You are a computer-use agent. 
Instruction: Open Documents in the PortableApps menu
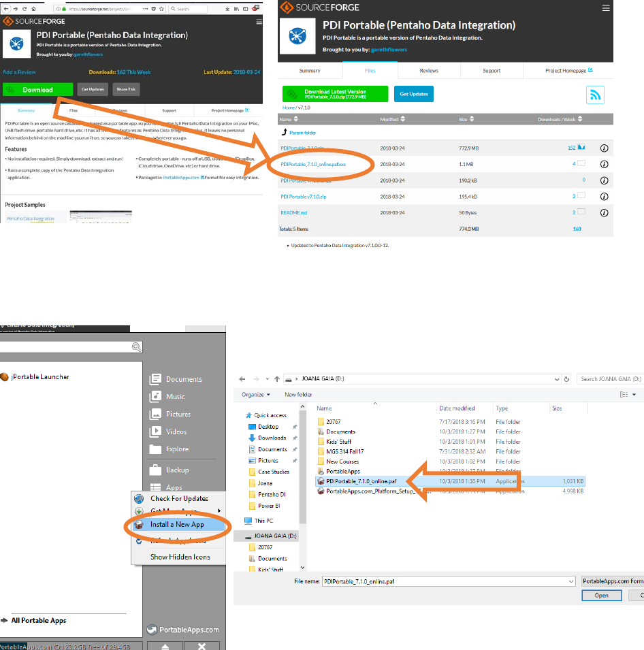click(176, 379)
